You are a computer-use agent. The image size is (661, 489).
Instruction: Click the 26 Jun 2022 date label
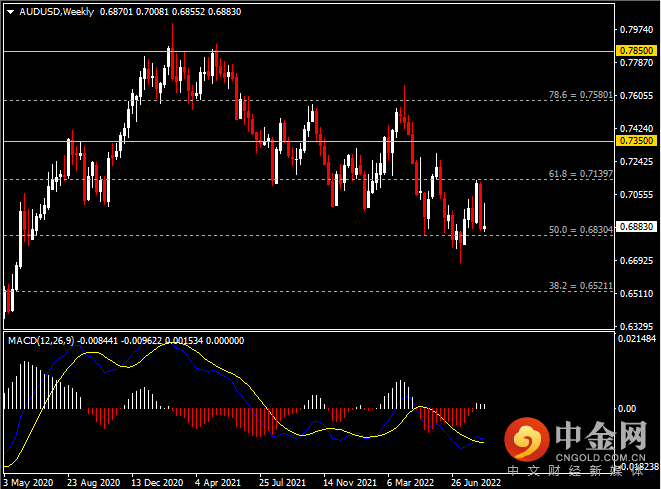476,483
